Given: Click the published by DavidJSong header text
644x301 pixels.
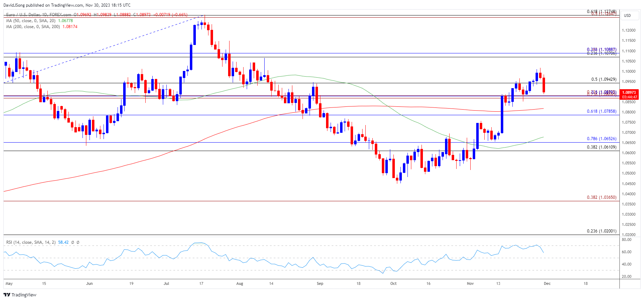Looking at the screenshot, I should (x=67, y=5).
